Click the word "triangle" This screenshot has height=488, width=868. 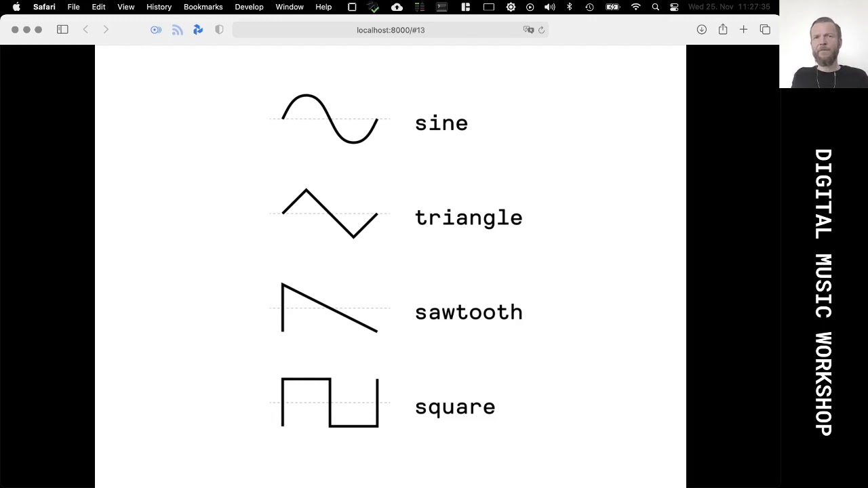[x=469, y=218]
